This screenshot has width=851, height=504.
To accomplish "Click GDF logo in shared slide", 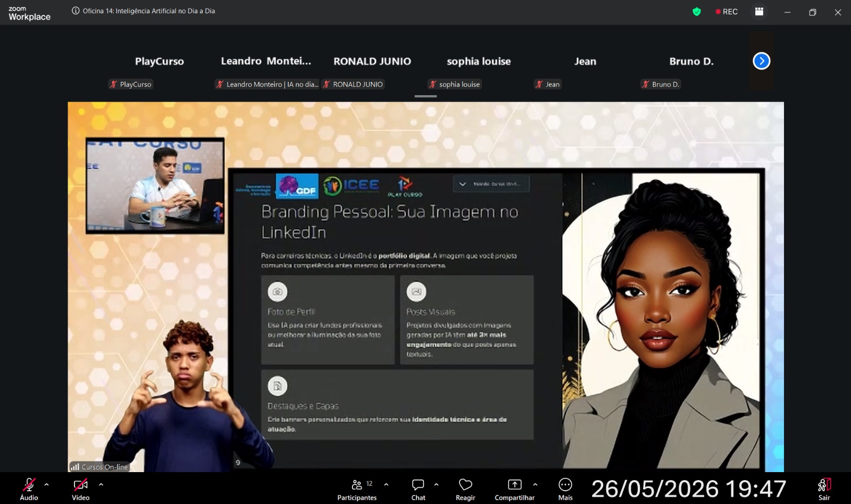I will click(x=297, y=186).
